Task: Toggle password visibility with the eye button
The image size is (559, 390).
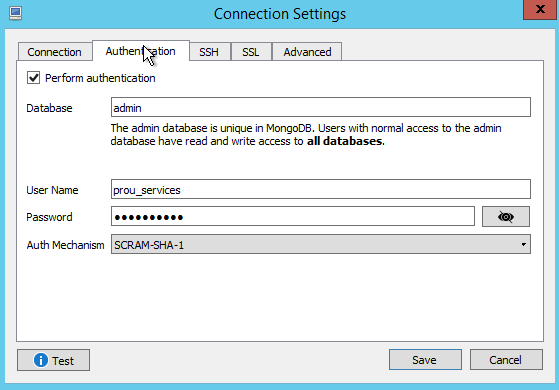Action: point(506,216)
